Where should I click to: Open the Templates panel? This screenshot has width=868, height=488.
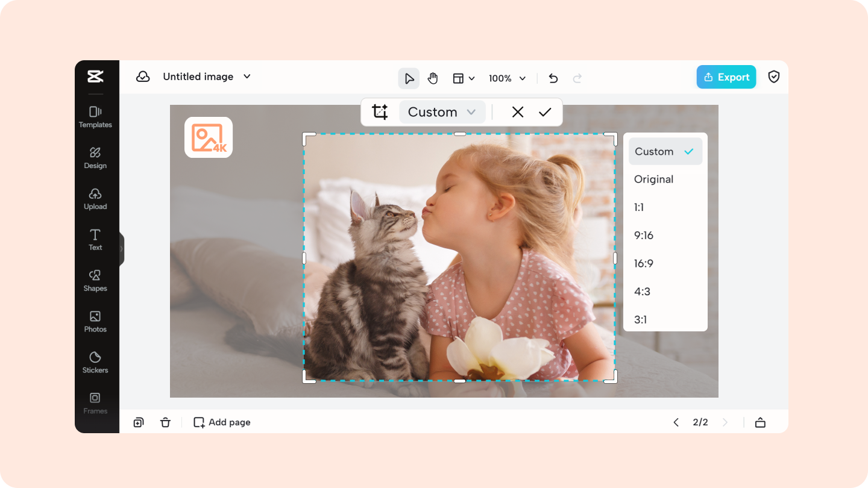[95, 117]
